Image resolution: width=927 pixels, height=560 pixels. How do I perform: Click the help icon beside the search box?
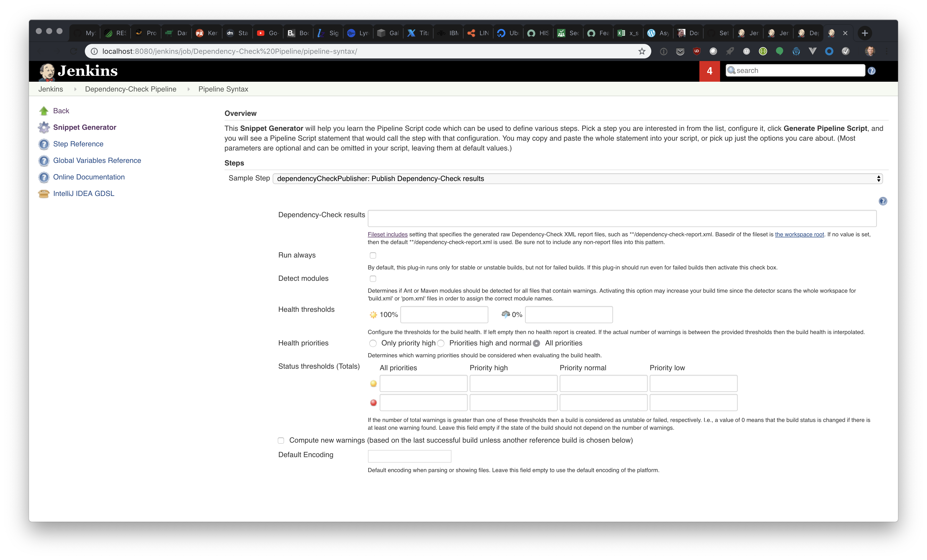872,70
